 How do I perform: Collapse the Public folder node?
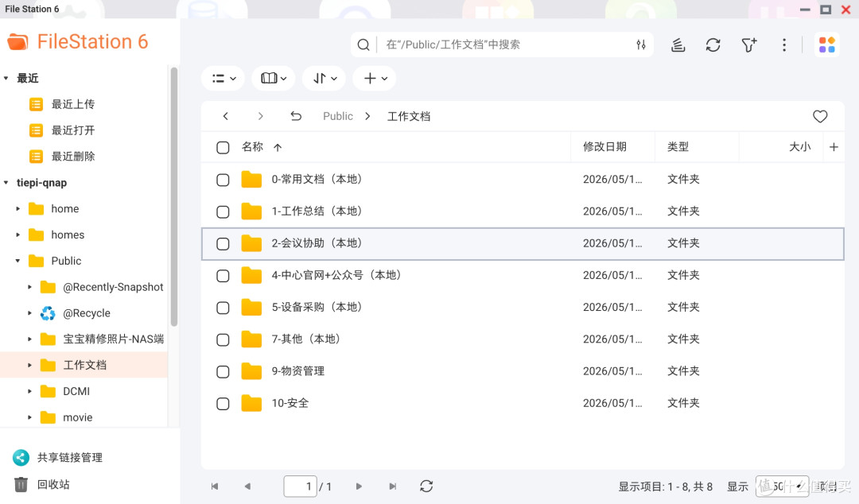tap(17, 261)
